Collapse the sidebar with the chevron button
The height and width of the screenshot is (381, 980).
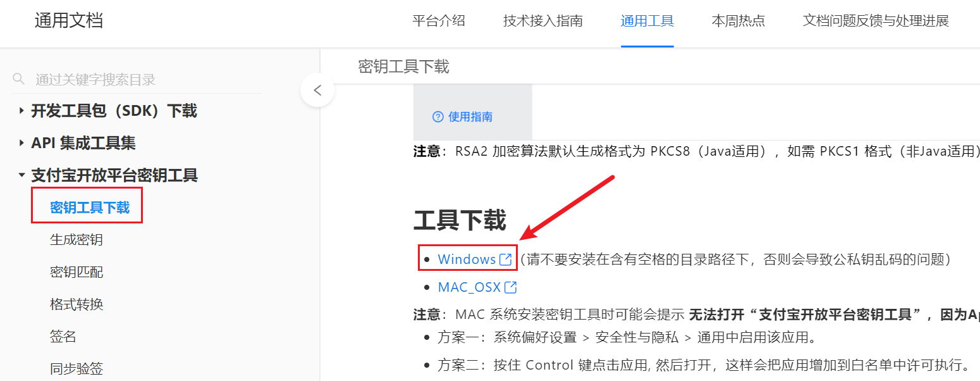317,90
